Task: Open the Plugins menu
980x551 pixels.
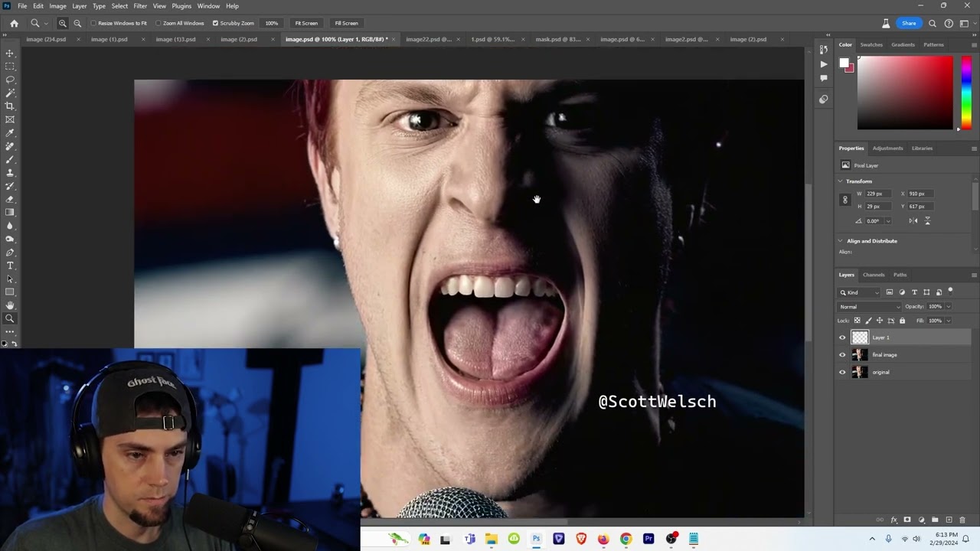Action: click(181, 6)
